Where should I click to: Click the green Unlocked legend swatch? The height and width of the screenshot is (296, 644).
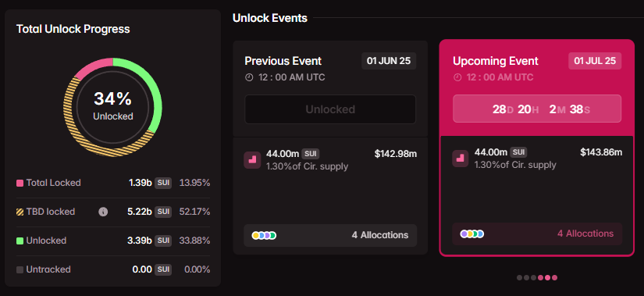click(20, 241)
